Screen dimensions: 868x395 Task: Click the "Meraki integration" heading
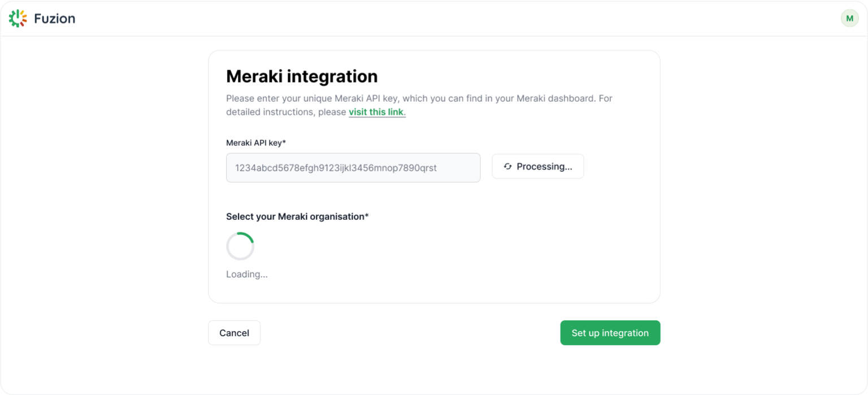tap(302, 76)
